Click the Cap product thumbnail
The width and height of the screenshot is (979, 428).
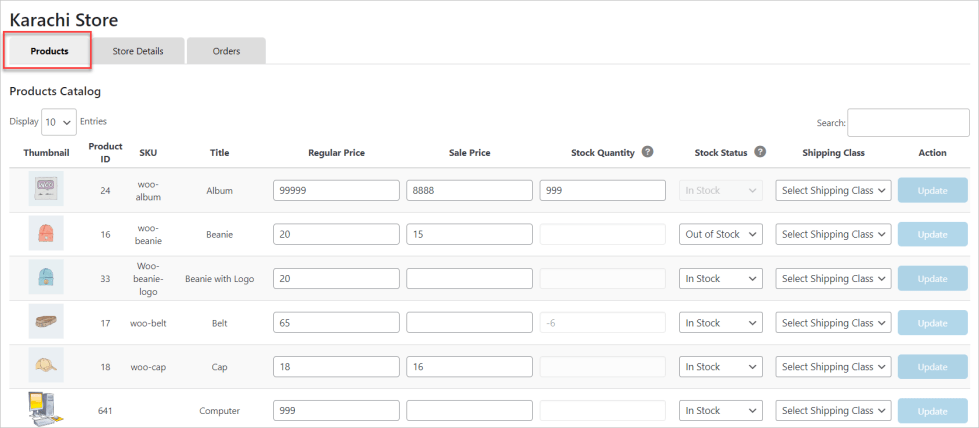pos(46,366)
